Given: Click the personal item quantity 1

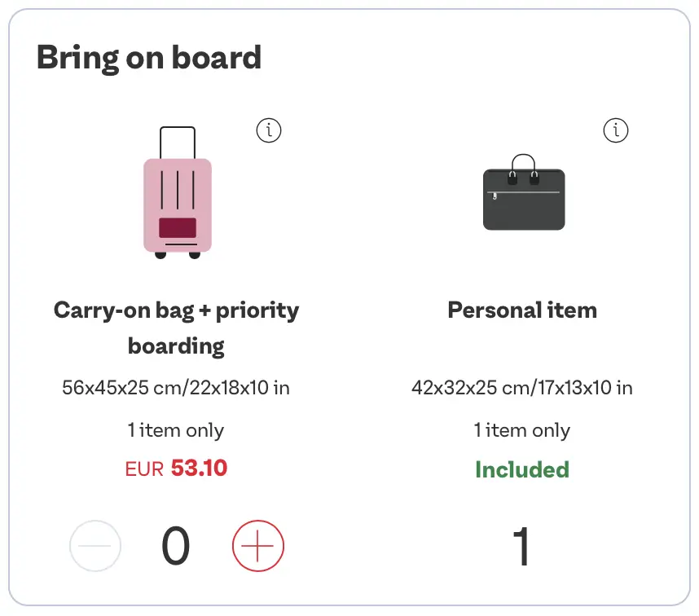Looking at the screenshot, I should pyautogui.click(x=521, y=547).
